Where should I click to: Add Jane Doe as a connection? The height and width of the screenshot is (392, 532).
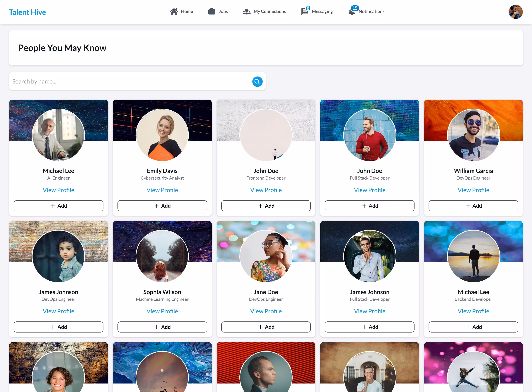point(266,327)
